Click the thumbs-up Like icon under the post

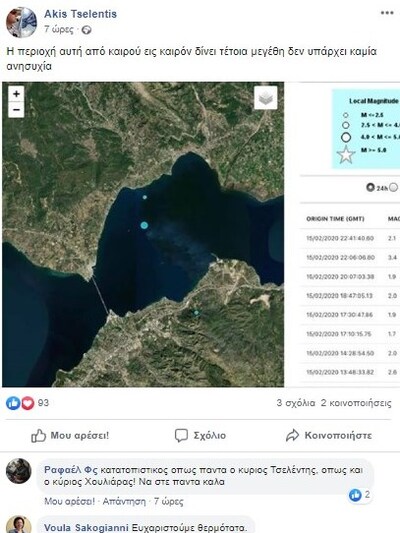38,435
